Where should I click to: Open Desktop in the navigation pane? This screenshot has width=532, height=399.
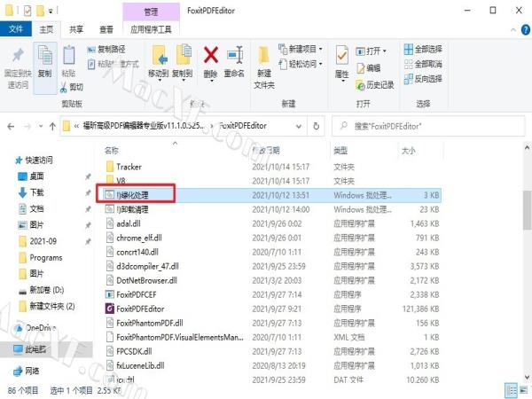click(x=31, y=176)
